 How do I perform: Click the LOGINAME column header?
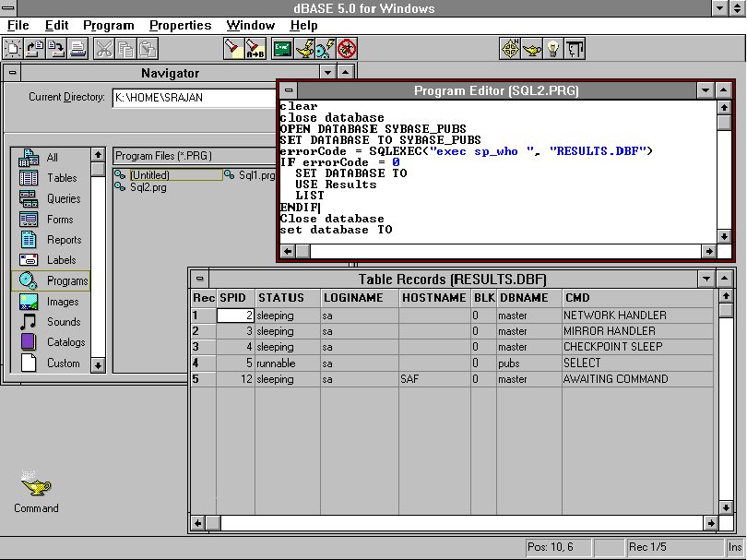click(x=360, y=297)
